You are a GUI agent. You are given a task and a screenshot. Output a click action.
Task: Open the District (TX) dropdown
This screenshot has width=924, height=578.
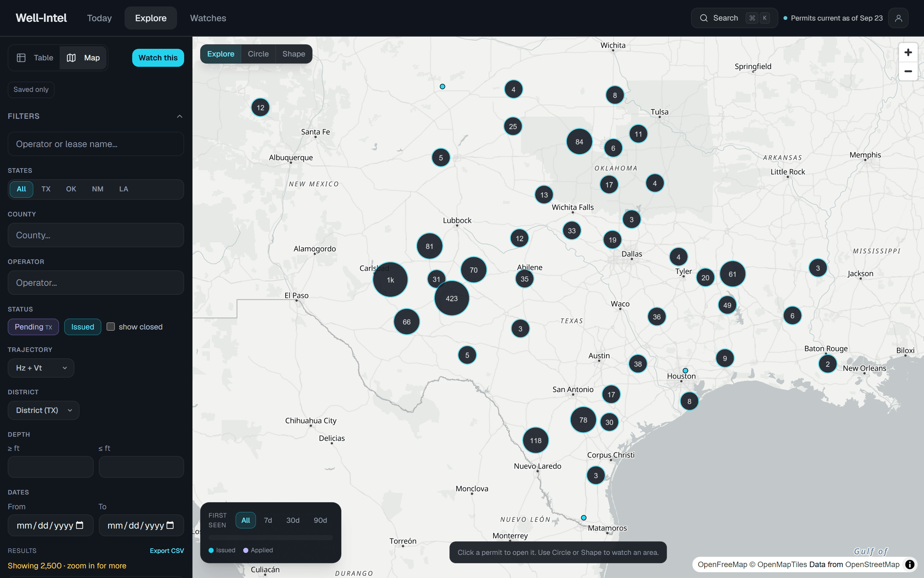pos(44,410)
